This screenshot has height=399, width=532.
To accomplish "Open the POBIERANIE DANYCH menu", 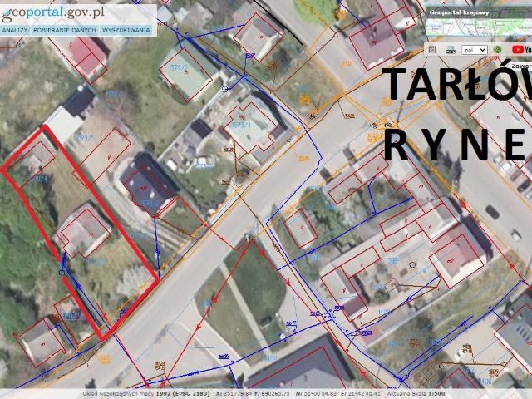I will coord(64,30).
